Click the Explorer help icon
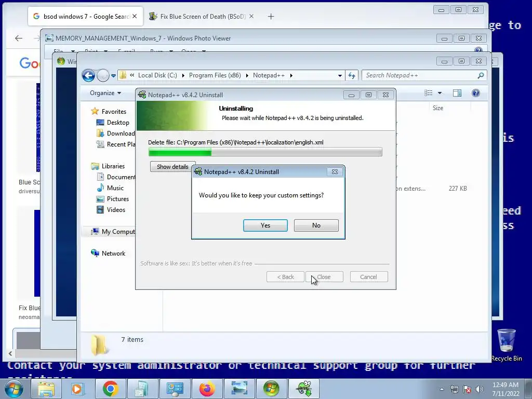Image resolution: width=532 pixels, height=399 pixels. pos(476,93)
